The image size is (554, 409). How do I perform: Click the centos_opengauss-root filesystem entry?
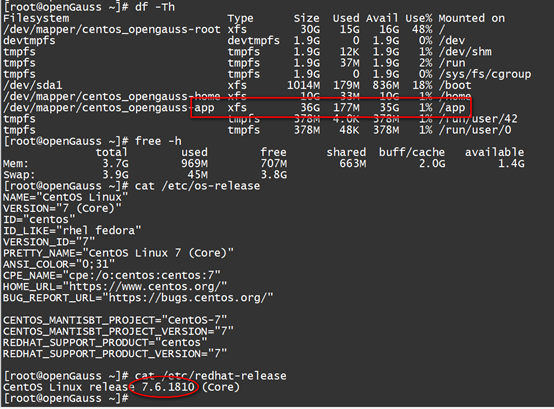[112, 30]
